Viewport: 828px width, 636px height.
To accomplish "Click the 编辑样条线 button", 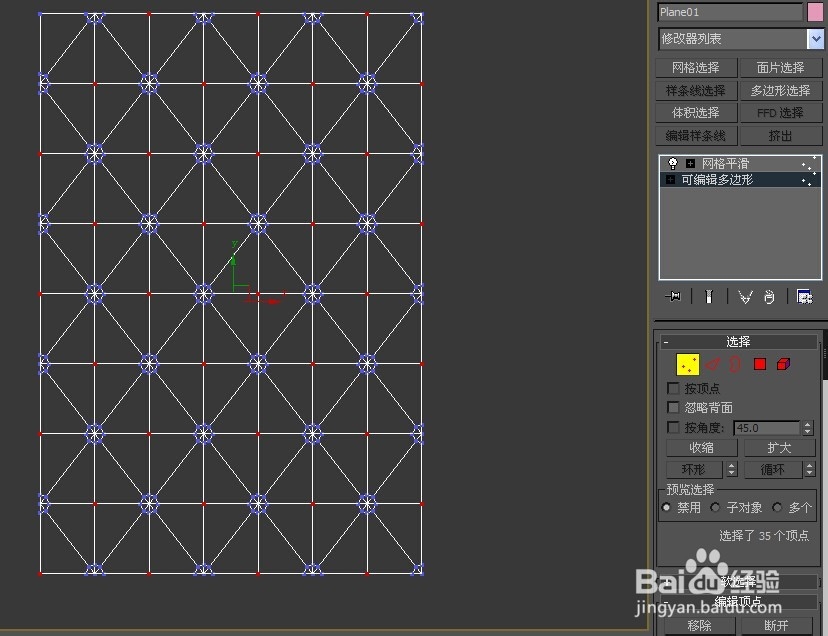I will [x=695, y=136].
